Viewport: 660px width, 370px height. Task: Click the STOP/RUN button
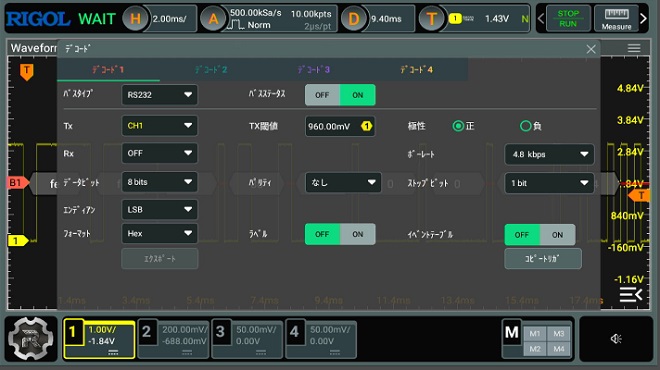(568, 19)
